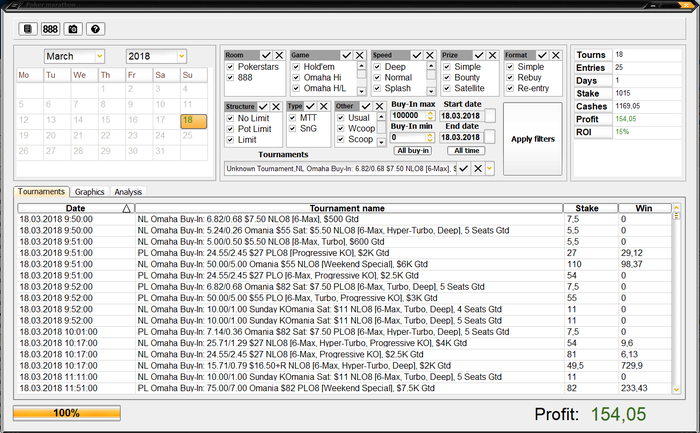Viewport: 700px width, 433px height.
Task: Uncheck all in Format filter
Action: [x=556, y=55]
